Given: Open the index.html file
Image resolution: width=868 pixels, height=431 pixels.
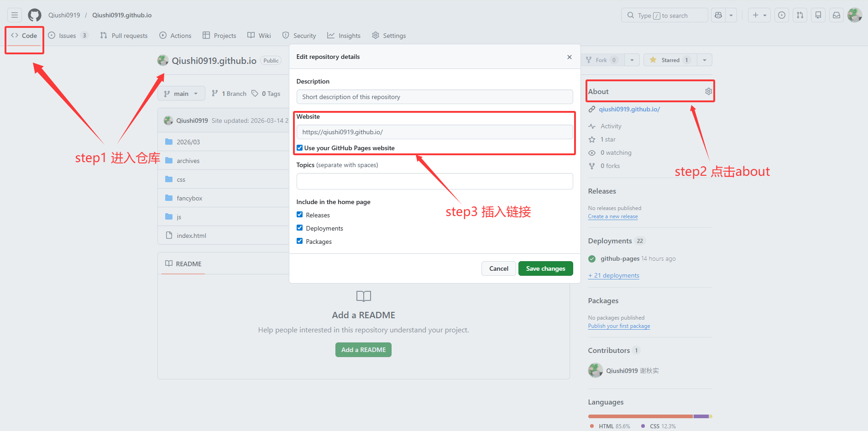Looking at the screenshot, I should (192, 236).
